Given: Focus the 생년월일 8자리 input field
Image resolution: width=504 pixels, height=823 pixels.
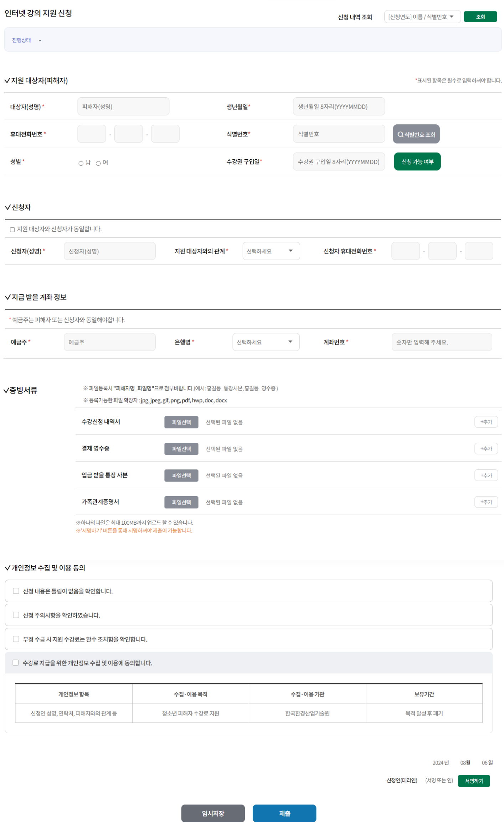Looking at the screenshot, I should pyautogui.click(x=339, y=107).
